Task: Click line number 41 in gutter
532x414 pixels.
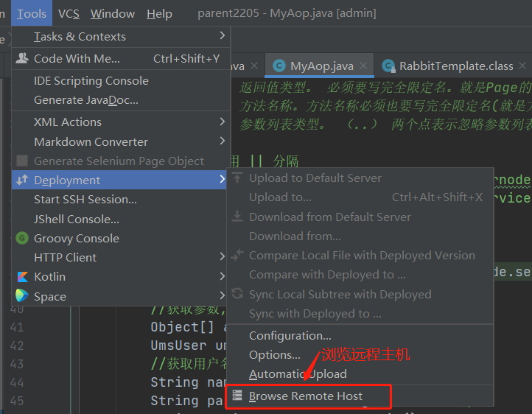Action: (17, 327)
